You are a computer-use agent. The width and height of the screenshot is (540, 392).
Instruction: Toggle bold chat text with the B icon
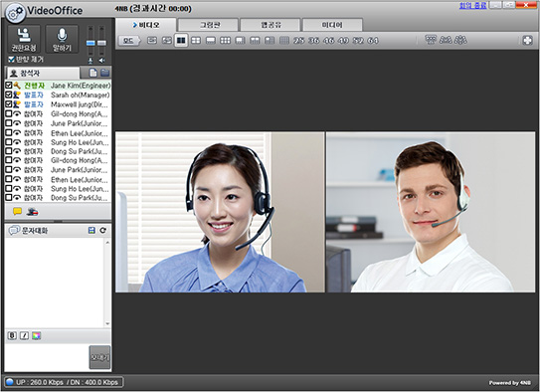click(12, 335)
